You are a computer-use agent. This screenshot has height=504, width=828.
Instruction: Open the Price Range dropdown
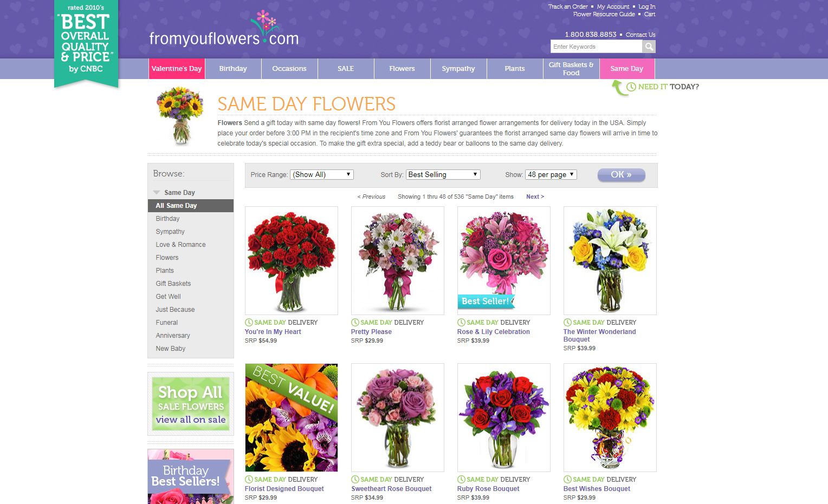(x=322, y=174)
